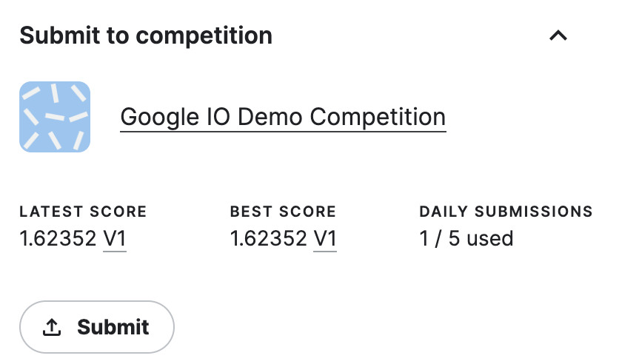The image size is (619, 364).
Task: Click the blue confetti competition thumbnail
Action: 55,117
